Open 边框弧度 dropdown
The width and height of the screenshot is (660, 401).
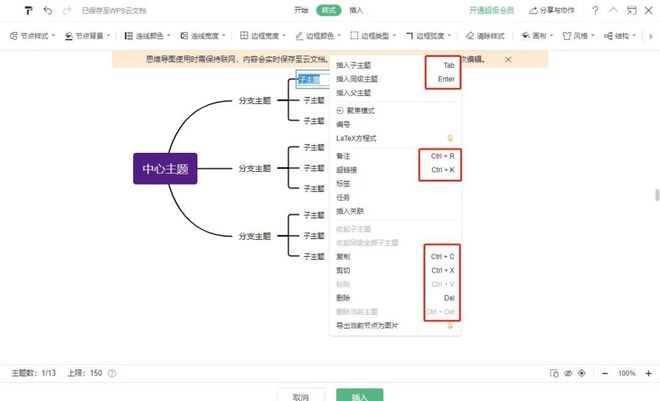(x=428, y=36)
